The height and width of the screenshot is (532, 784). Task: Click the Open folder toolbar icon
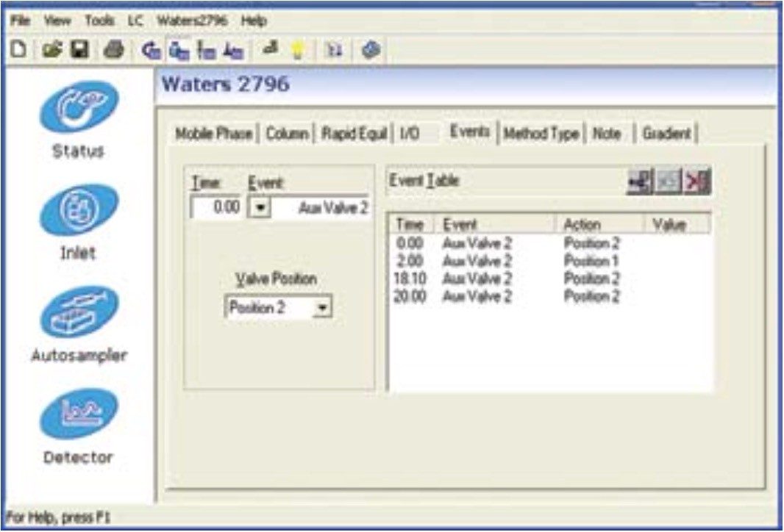[x=51, y=49]
